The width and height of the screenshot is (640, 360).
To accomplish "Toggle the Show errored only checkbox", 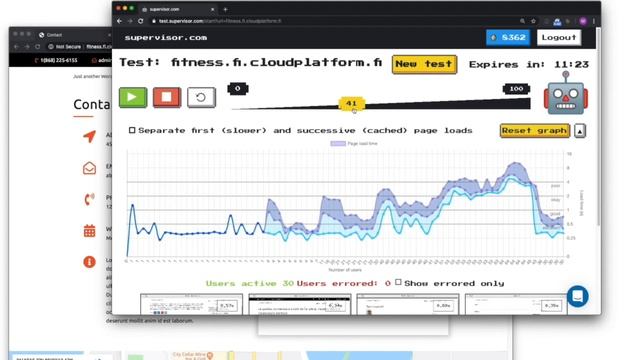I will tap(398, 282).
